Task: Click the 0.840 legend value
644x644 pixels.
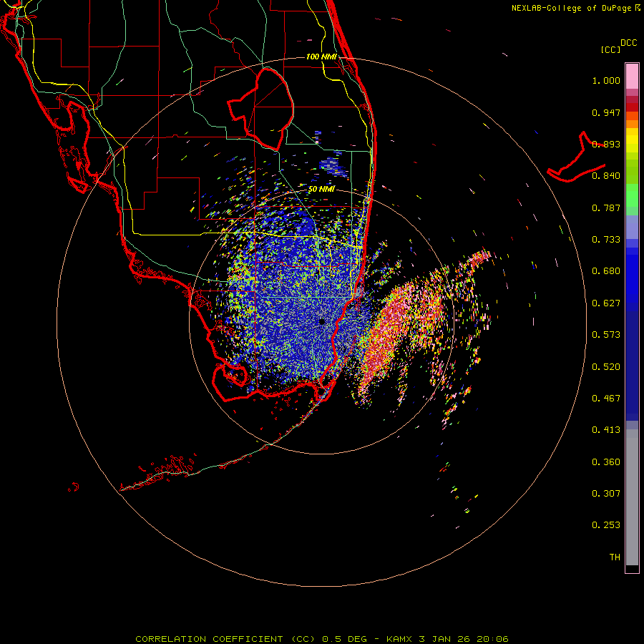Action: (606, 176)
